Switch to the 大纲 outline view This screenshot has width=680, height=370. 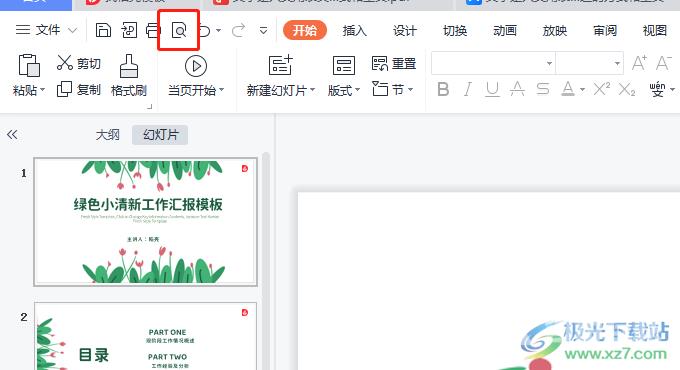107,134
